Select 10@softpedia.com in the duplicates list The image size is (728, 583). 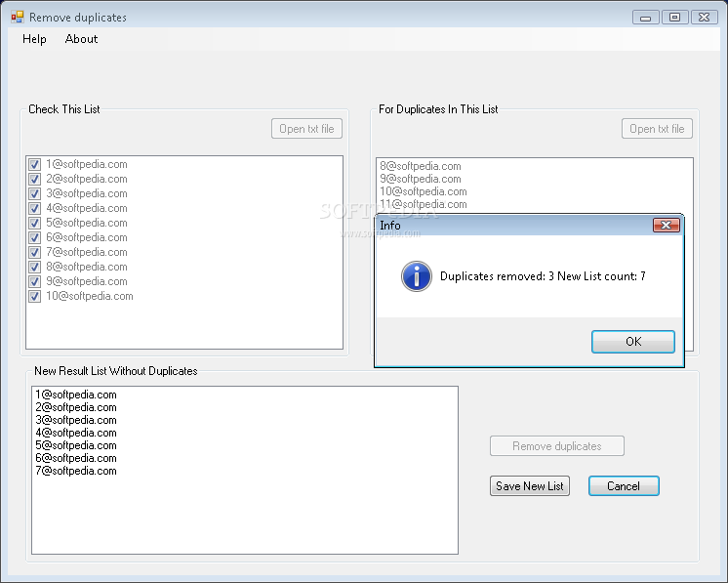(424, 191)
